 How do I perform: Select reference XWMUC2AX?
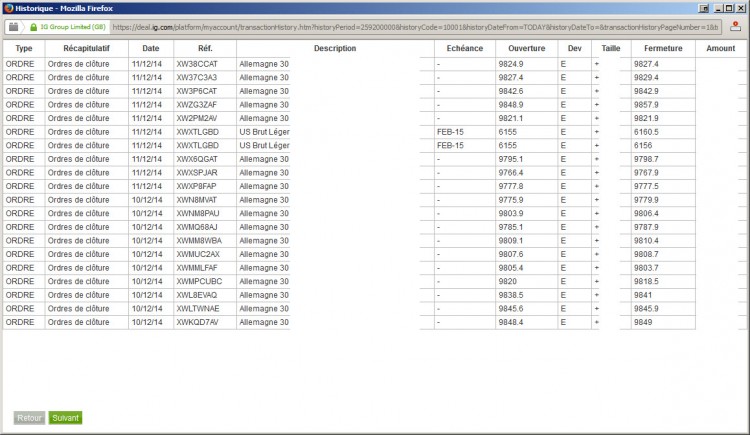198,254
